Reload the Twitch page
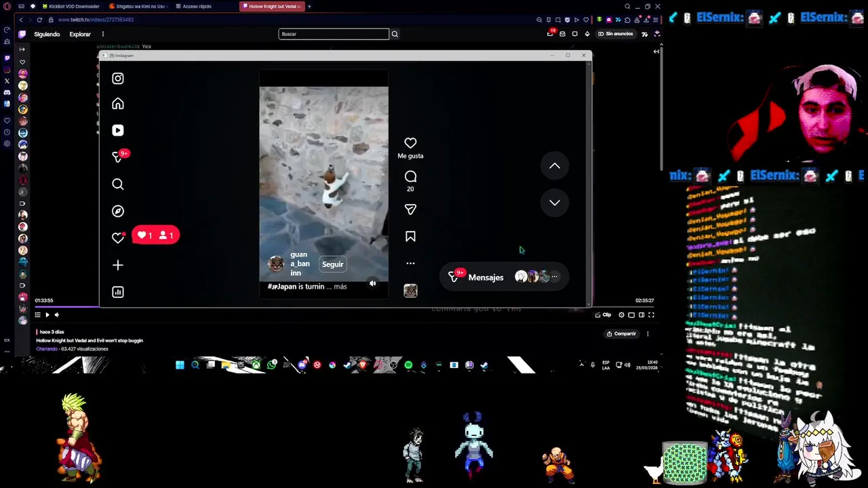The width and height of the screenshot is (868, 488). [x=39, y=20]
